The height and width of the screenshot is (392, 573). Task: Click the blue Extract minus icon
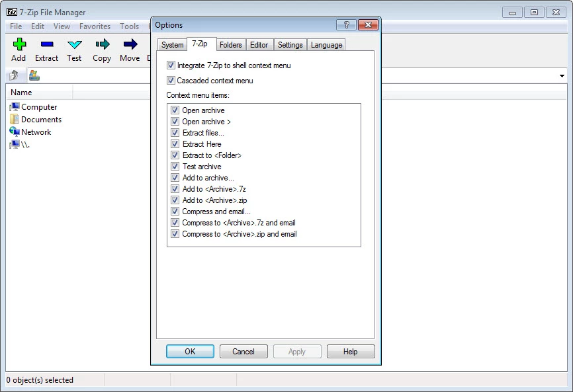[46, 44]
